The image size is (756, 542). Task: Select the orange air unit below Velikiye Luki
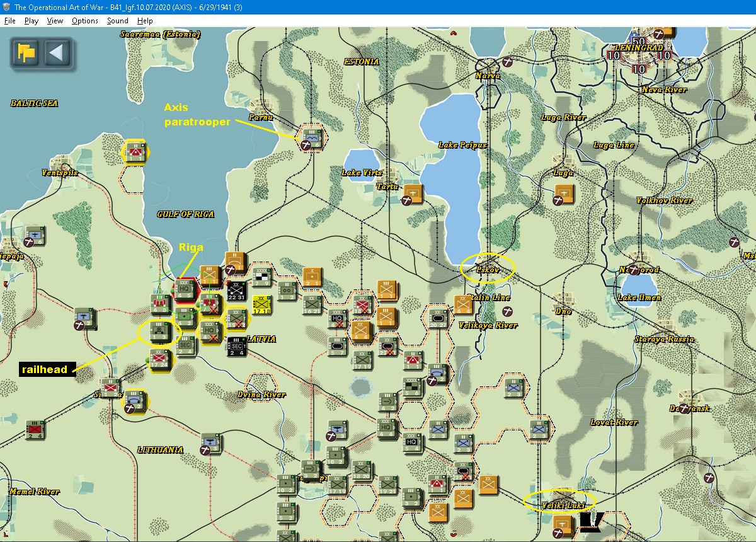(x=563, y=525)
